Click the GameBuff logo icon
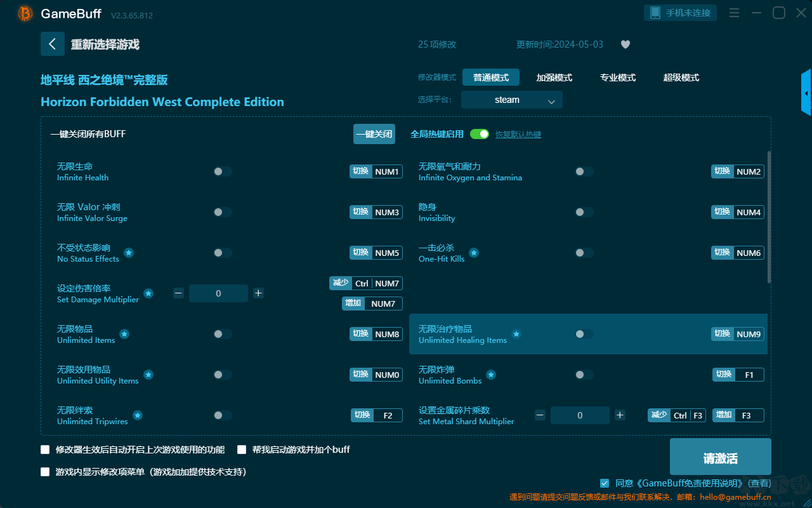The height and width of the screenshot is (508, 812). (25, 13)
